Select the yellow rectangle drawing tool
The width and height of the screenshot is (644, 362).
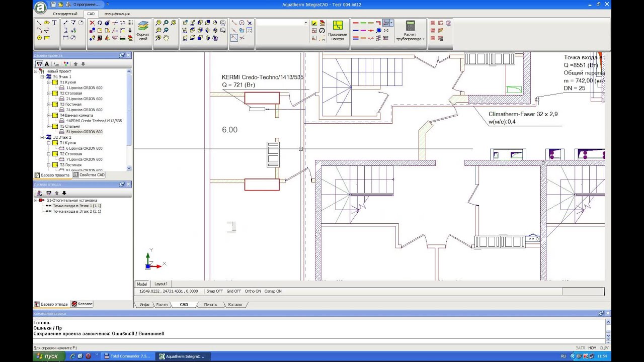47,38
